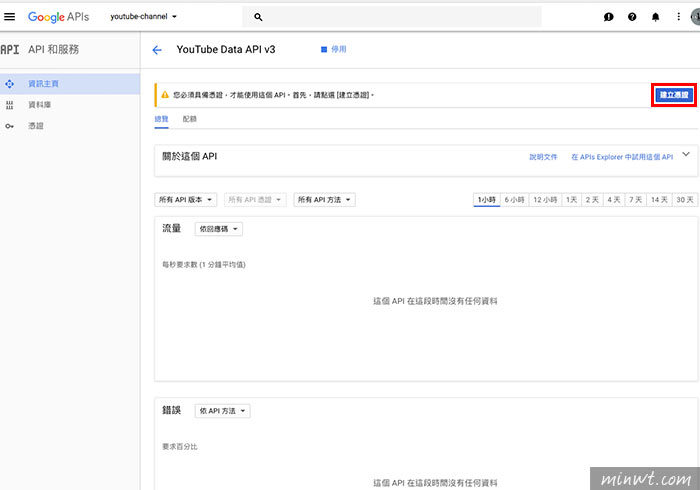
Task: Open the feedback alert icon
Action: pyautogui.click(x=608, y=17)
